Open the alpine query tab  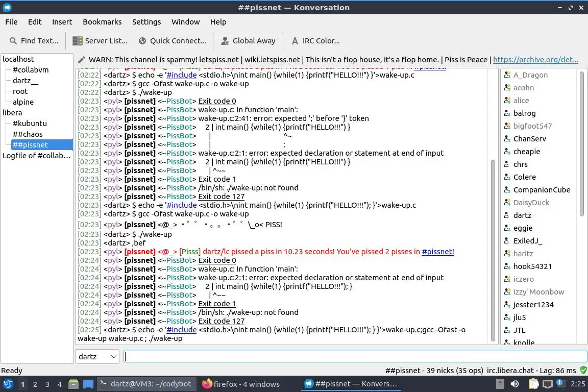pyautogui.click(x=23, y=102)
